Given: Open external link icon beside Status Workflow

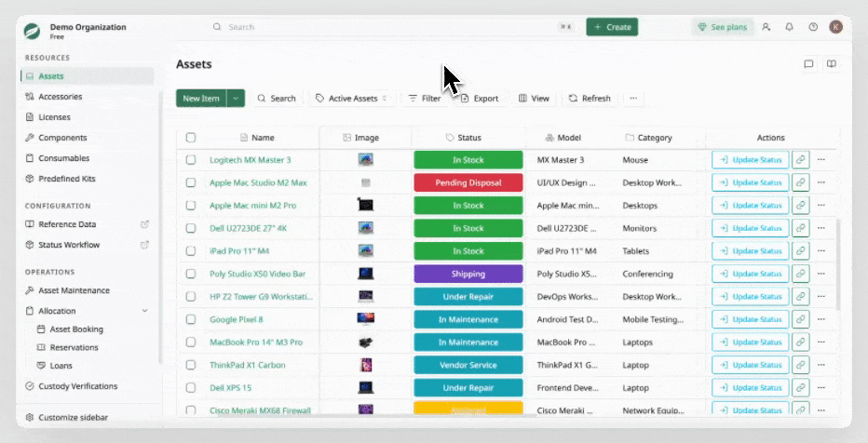Looking at the screenshot, I should point(144,245).
